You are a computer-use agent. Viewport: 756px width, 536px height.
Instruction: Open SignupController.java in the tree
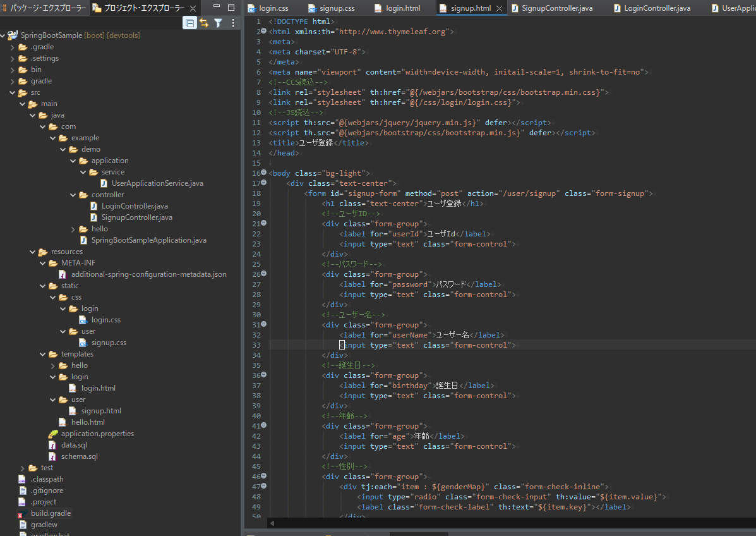click(136, 217)
